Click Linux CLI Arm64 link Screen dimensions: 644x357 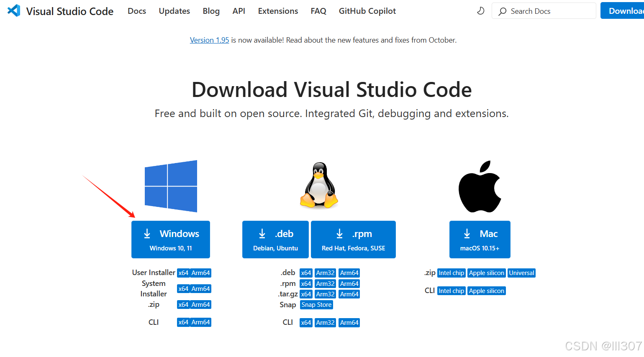[x=349, y=323]
